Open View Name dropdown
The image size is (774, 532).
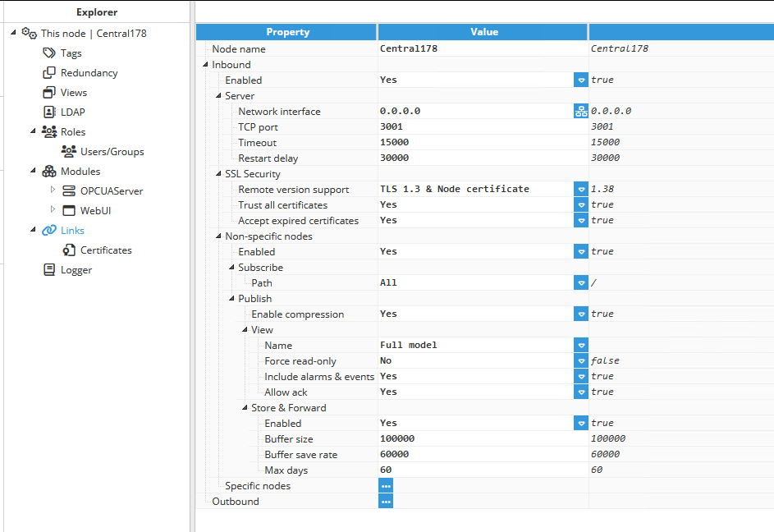point(581,346)
